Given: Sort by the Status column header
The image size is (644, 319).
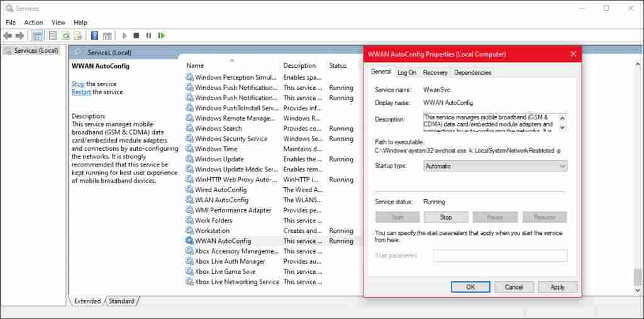Looking at the screenshot, I should click(338, 65).
